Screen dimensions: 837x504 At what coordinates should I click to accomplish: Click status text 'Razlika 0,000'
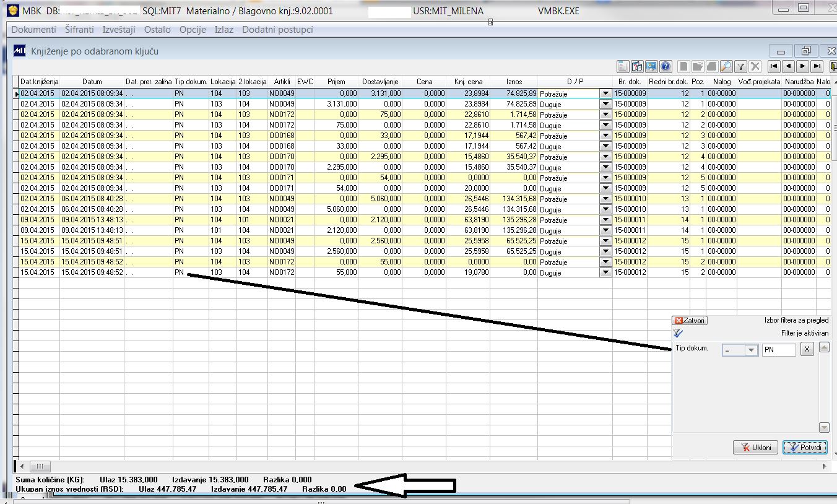pos(287,479)
